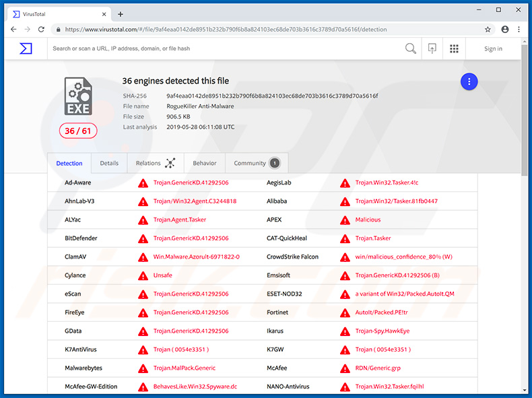Click the SHA-256 hash value
Viewport: 532px width, 398px height.
click(x=272, y=96)
